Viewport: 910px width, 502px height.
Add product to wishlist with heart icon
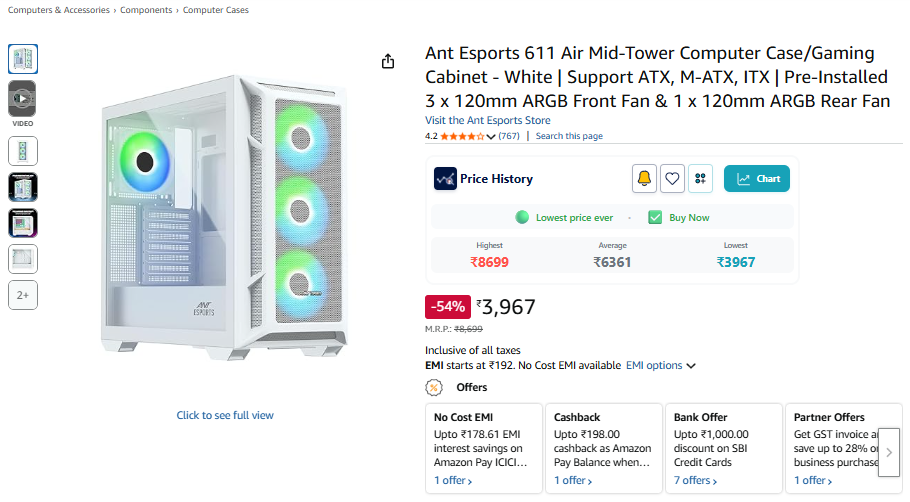672,179
